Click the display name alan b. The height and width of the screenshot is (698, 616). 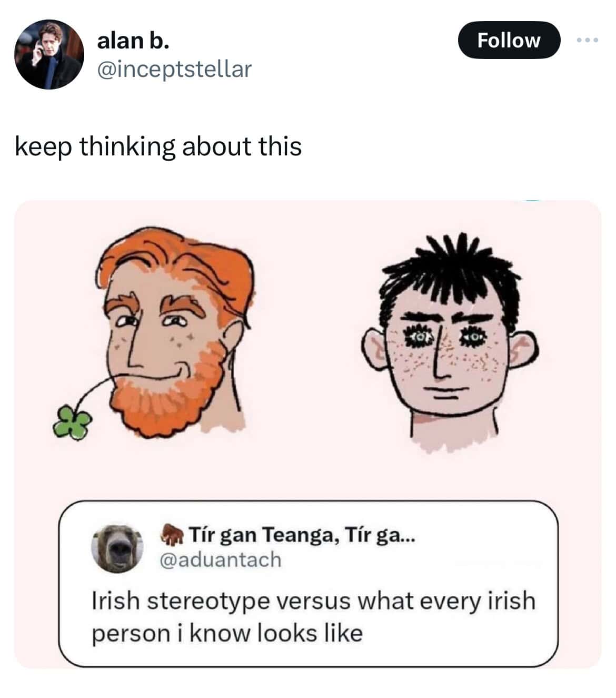pyautogui.click(x=133, y=41)
